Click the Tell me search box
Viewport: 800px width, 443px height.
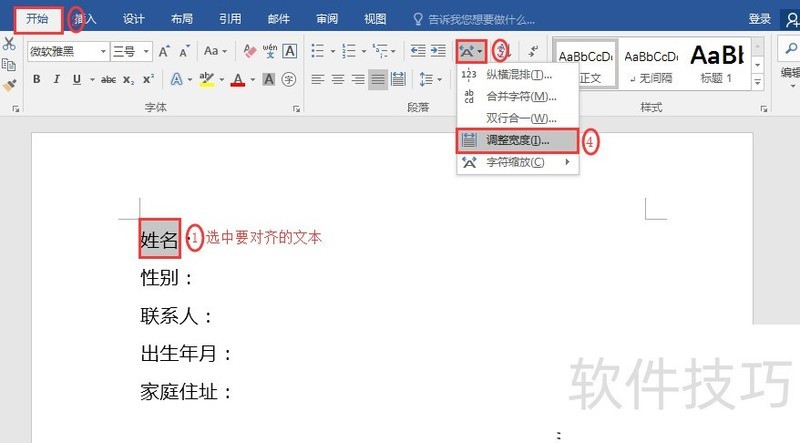(x=474, y=20)
